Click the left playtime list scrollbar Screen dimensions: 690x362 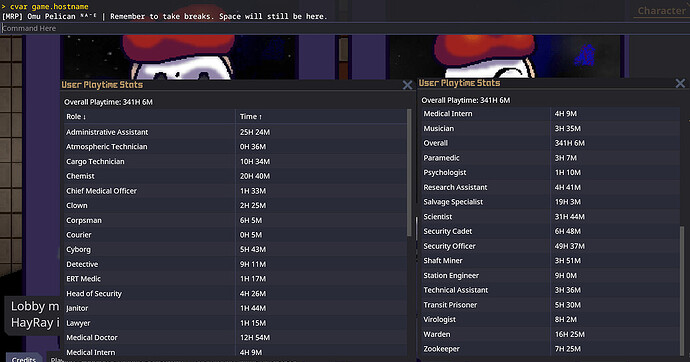click(410, 175)
